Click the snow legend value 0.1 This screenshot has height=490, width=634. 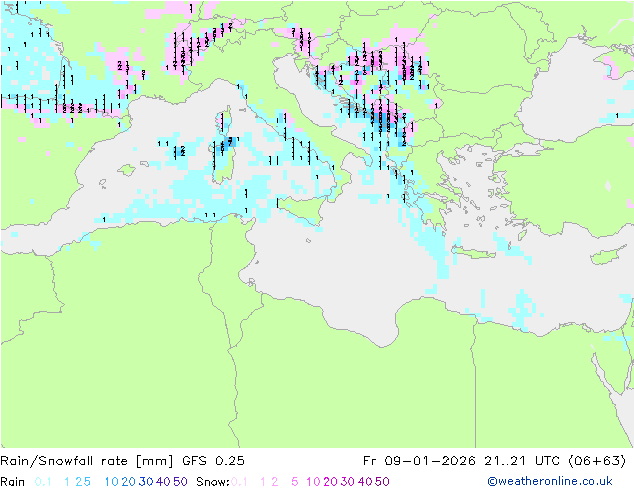click(239, 482)
